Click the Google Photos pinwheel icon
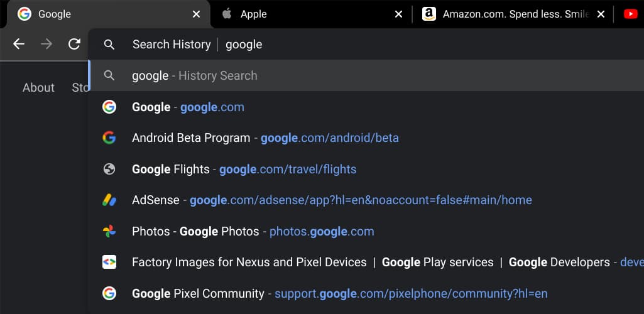Image resolution: width=644 pixels, height=314 pixels. click(x=109, y=232)
